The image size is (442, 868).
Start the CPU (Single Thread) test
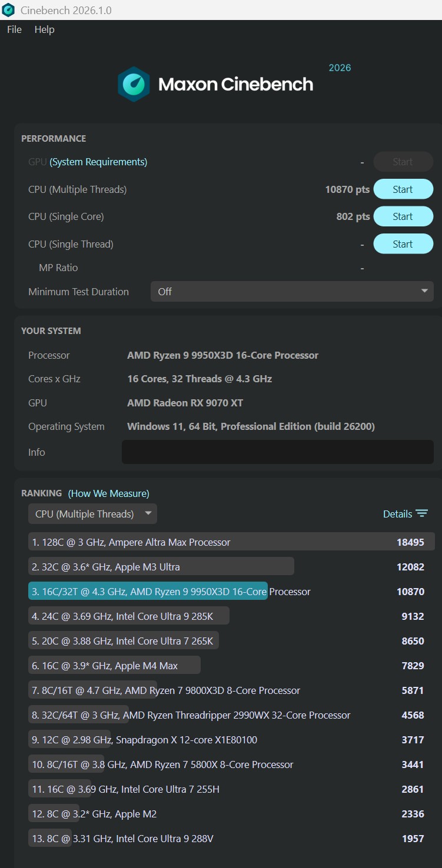point(403,244)
